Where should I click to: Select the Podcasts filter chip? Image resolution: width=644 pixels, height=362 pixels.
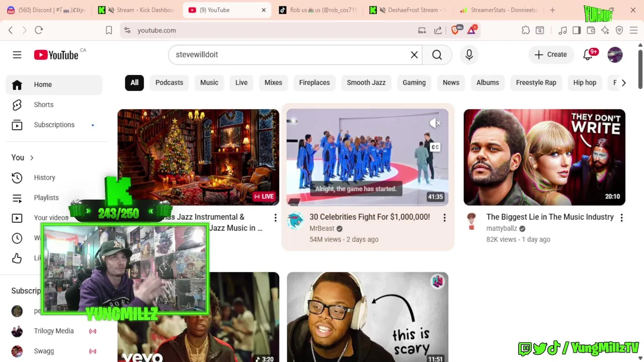(169, 82)
